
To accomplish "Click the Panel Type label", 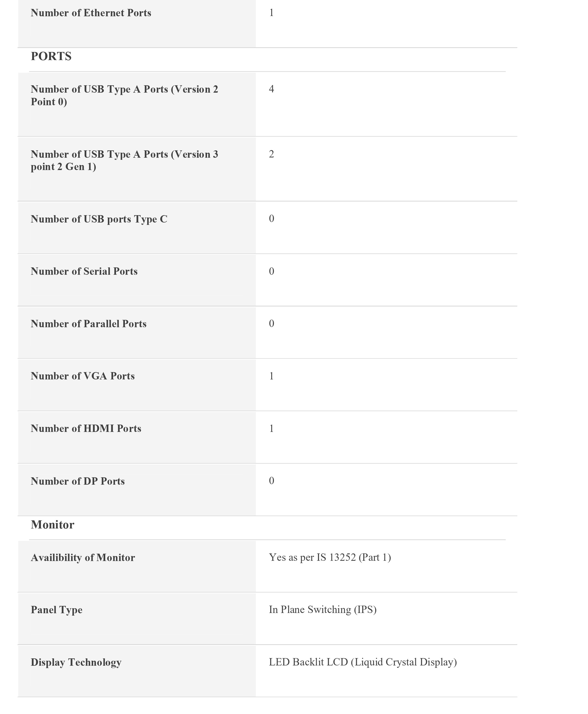I will click(x=57, y=610).
